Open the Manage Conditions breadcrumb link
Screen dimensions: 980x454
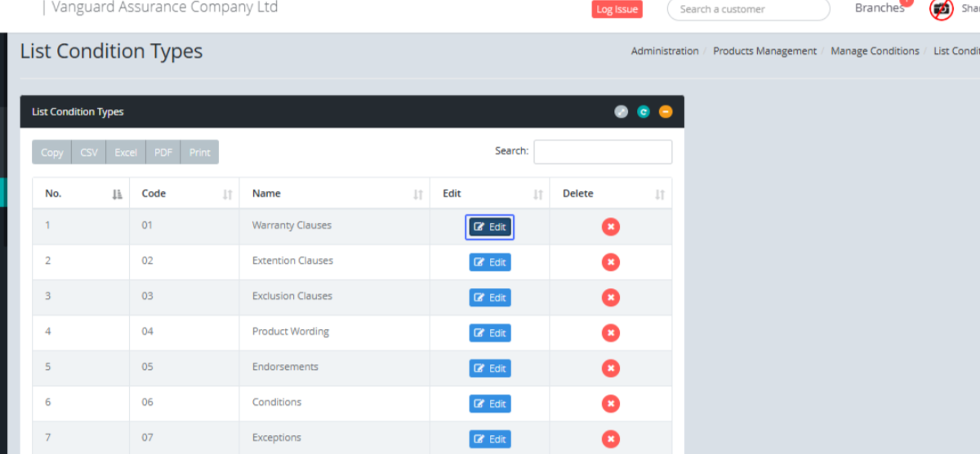pyautogui.click(x=875, y=51)
